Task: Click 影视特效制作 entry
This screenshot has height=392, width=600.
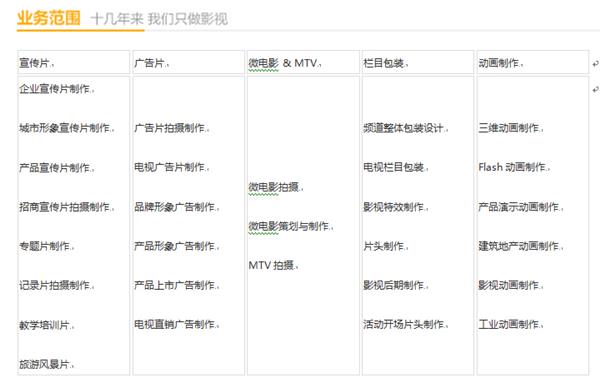Action: (x=394, y=207)
